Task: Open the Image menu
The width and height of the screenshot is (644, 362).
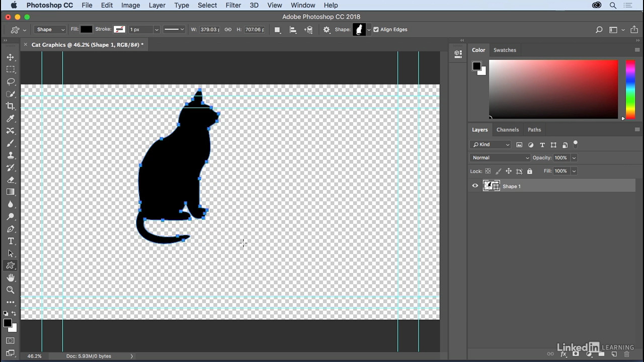Action: point(130,5)
